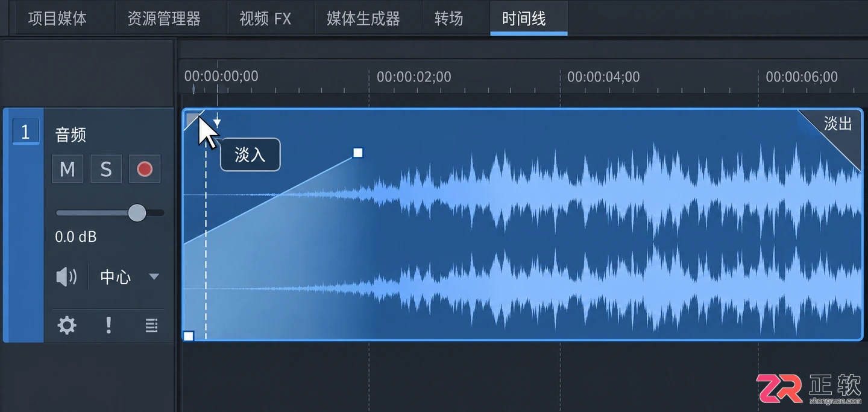Select track number 1 badge
The height and width of the screenshot is (412, 868).
[25, 132]
